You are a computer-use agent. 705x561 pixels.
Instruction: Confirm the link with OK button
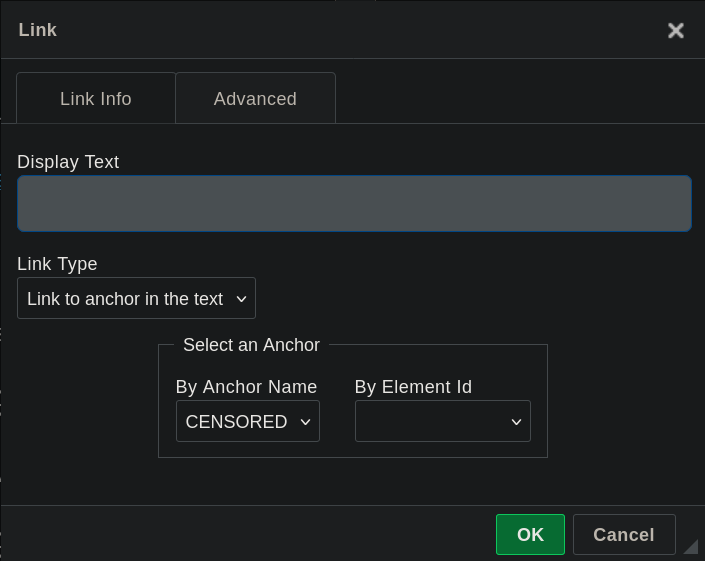click(x=530, y=535)
